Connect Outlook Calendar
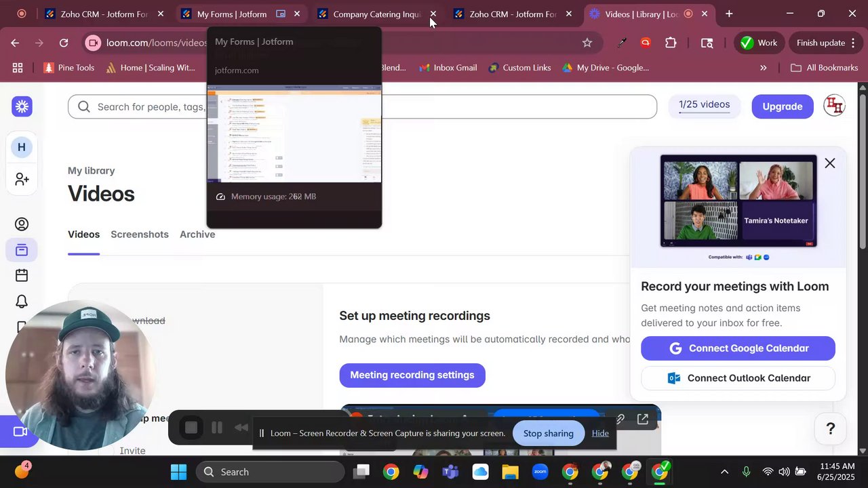 (x=738, y=378)
